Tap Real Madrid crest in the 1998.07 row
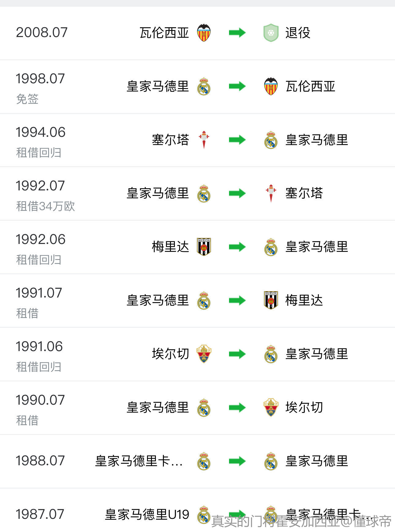Image resolution: width=395 pixels, height=532 pixels. 204,86
